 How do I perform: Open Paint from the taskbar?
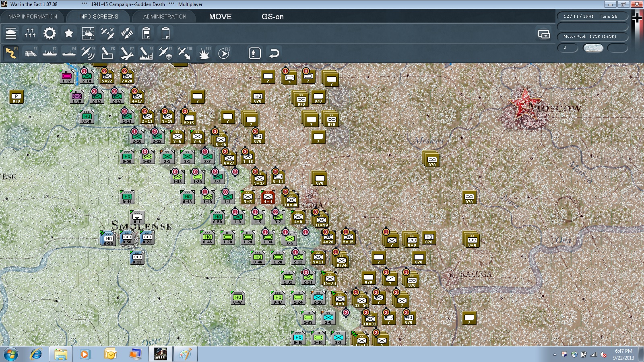pos(185,354)
